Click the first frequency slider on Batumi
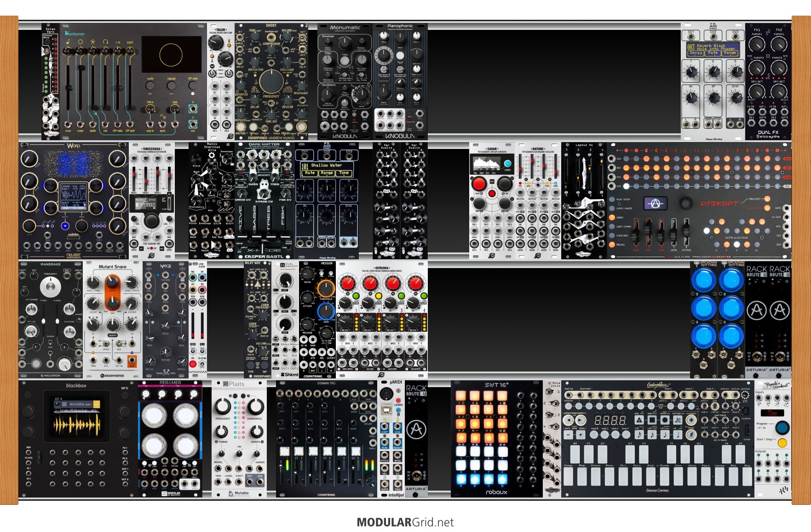 [520, 166]
